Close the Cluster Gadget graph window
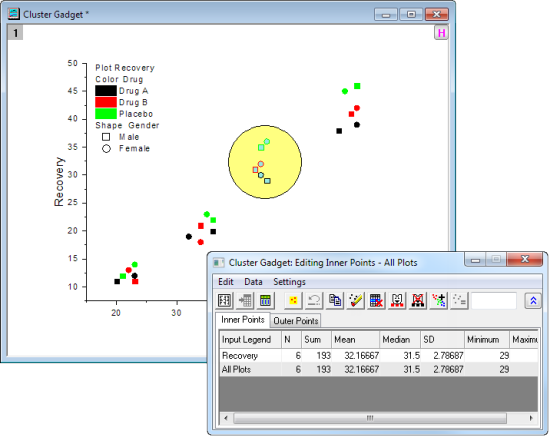The width and height of the screenshot is (550, 437). tap(437, 15)
